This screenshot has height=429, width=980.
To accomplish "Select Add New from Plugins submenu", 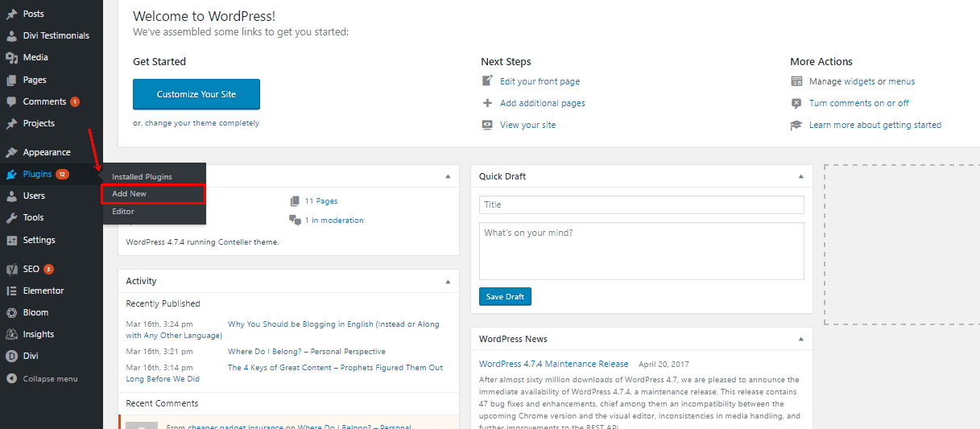I will (130, 194).
